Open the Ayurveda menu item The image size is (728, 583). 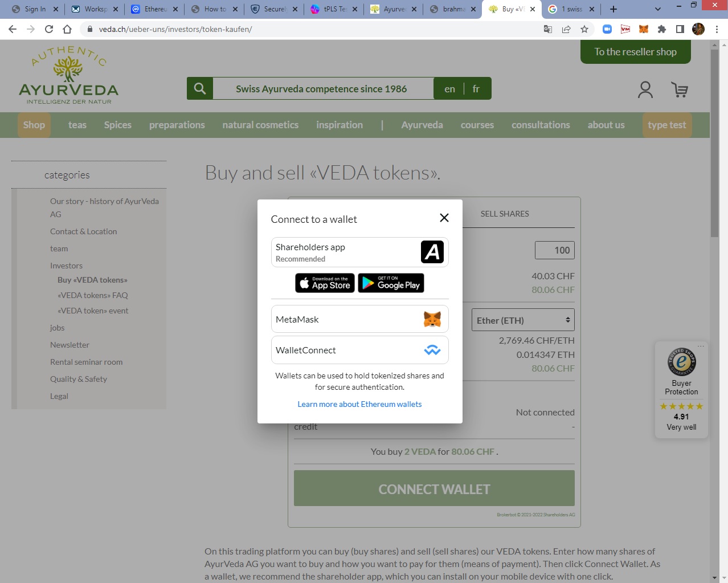[x=422, y=125]
